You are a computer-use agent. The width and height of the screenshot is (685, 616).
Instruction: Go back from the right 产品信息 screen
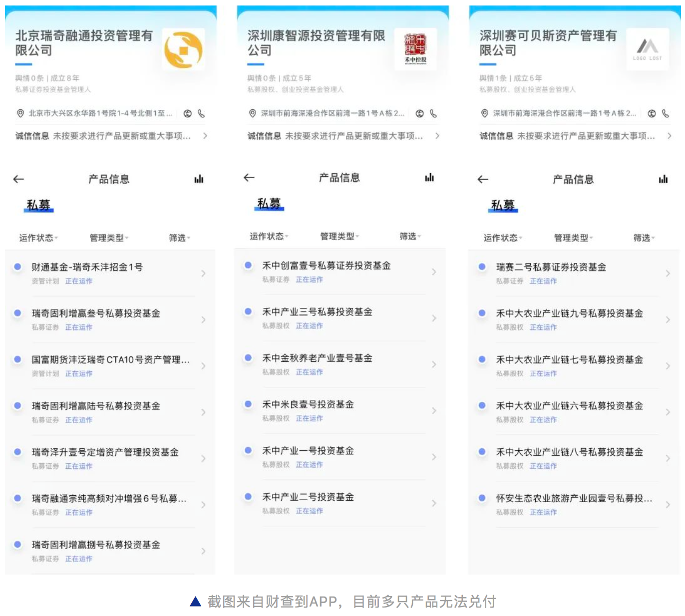pos(483,179)
